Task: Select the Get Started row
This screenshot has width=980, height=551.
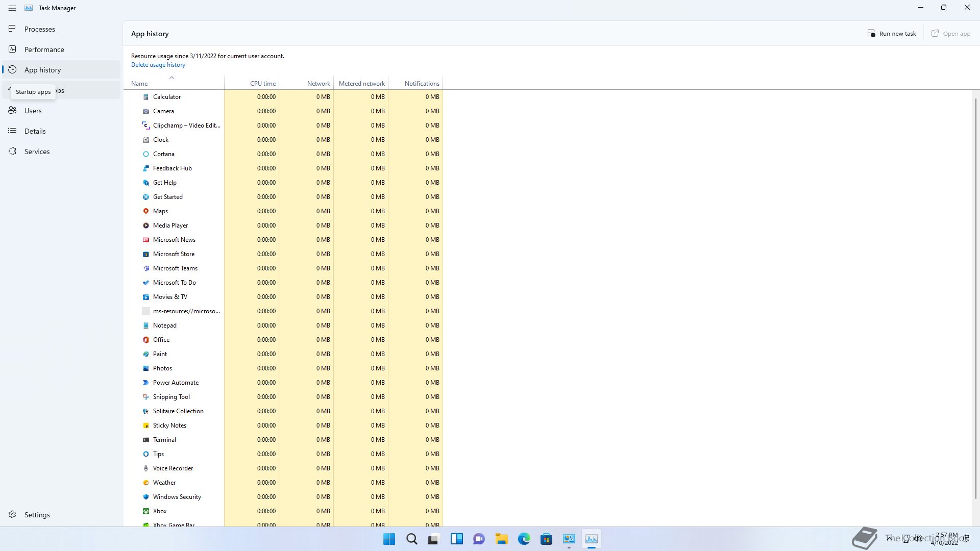Action: 283,197
